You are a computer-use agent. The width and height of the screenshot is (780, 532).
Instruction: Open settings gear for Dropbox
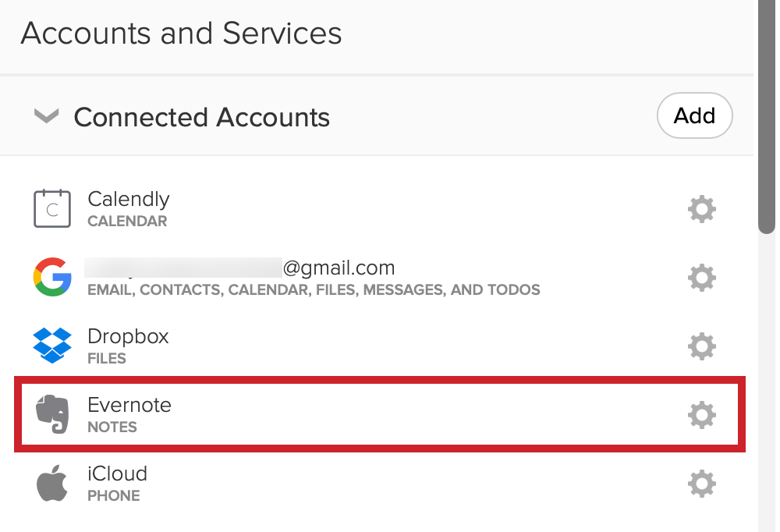tap(702, 346)
